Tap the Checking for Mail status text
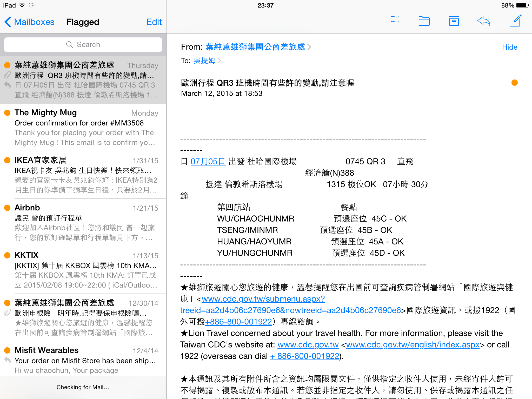 [x=83, y=387]
